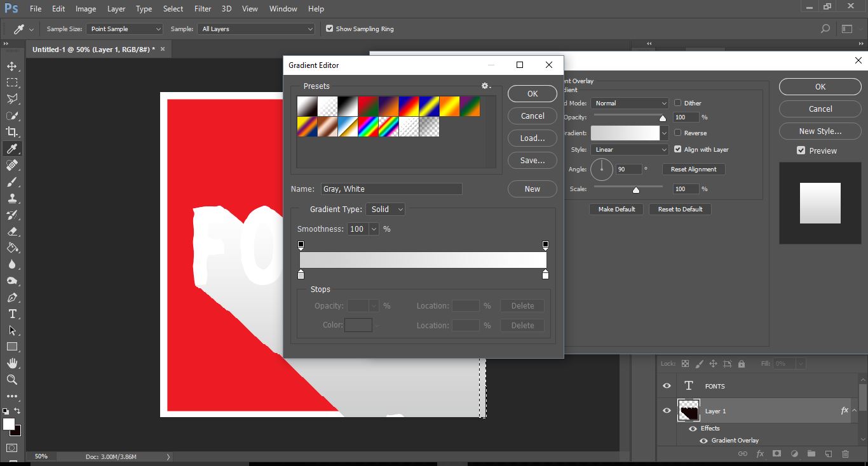Select the Eraser tool
The width and height of the screenshot is (868, 466).
click(x=12, y=231)
